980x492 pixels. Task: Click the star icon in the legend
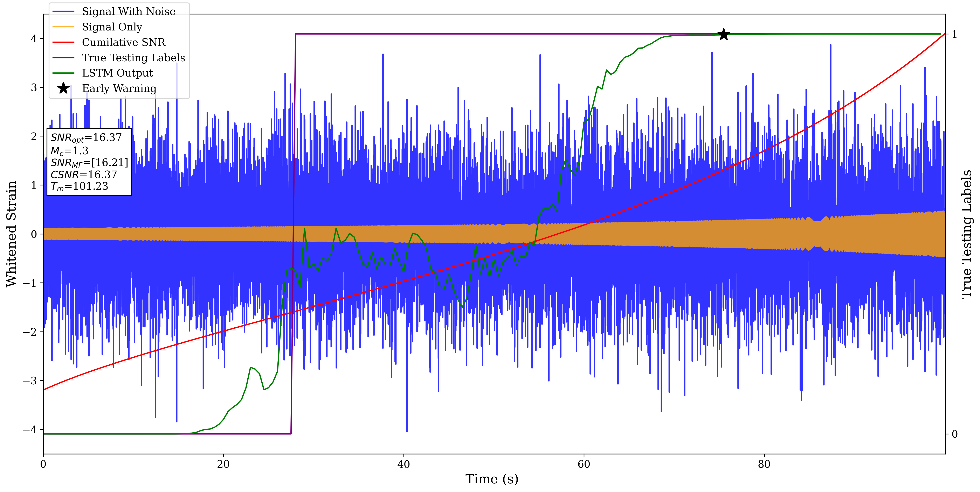(63, 88)
